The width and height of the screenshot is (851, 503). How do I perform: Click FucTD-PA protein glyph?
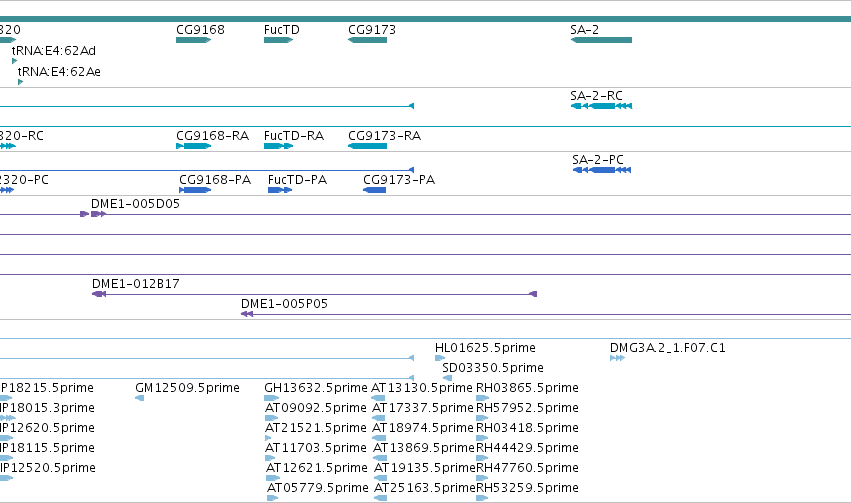tap(280, 190)
